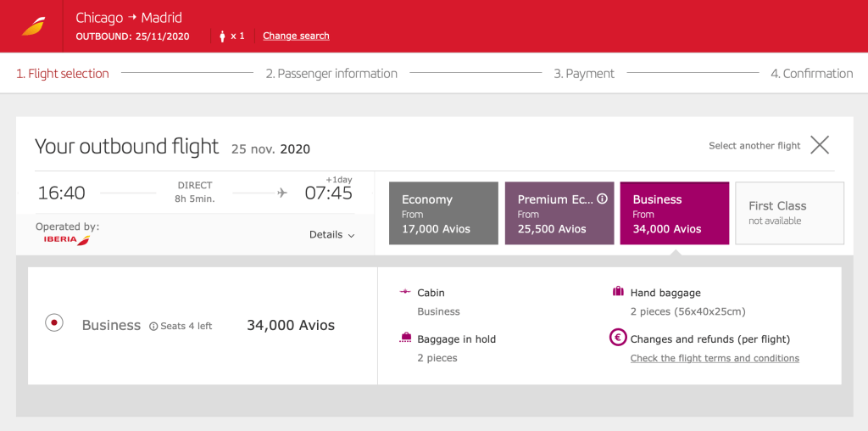Select the Business fare from 34,000 Avios
The width and height of the screenshot is (868, 431).
point(674,213)
